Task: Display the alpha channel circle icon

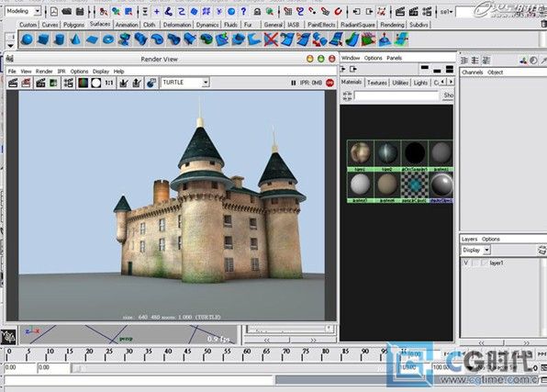Action: (96, 83)
